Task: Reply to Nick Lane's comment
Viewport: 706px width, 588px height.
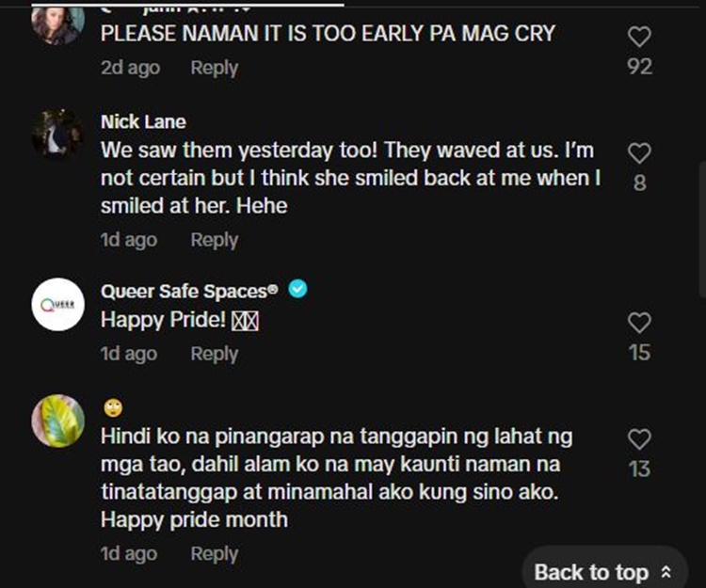Action: [x=214, y=240]
